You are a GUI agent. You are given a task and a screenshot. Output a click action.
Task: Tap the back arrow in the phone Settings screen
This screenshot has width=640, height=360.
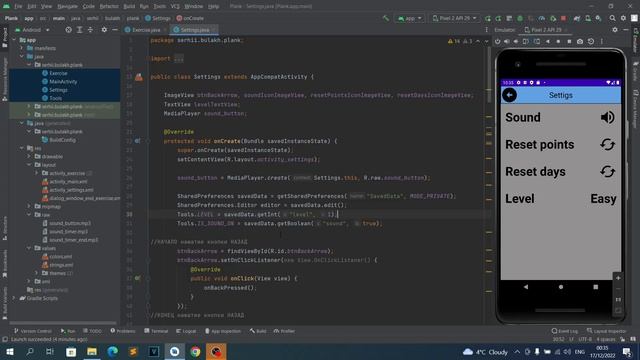(509, 95)
